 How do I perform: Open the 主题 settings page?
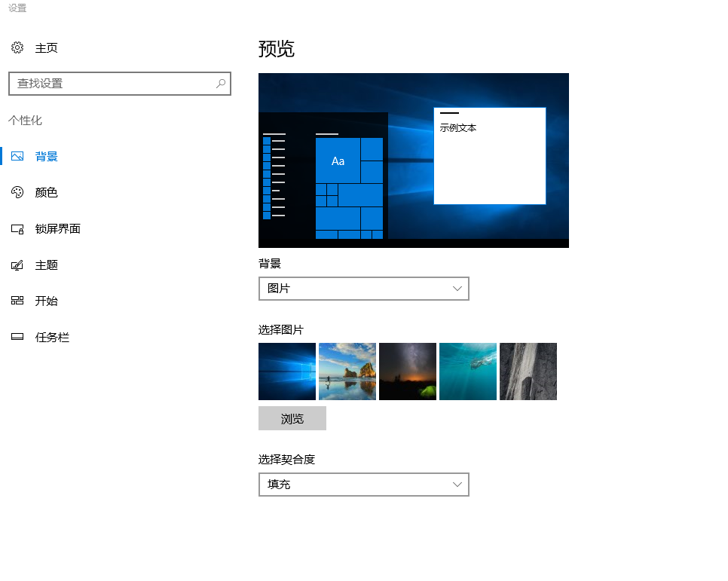point(46,265)
